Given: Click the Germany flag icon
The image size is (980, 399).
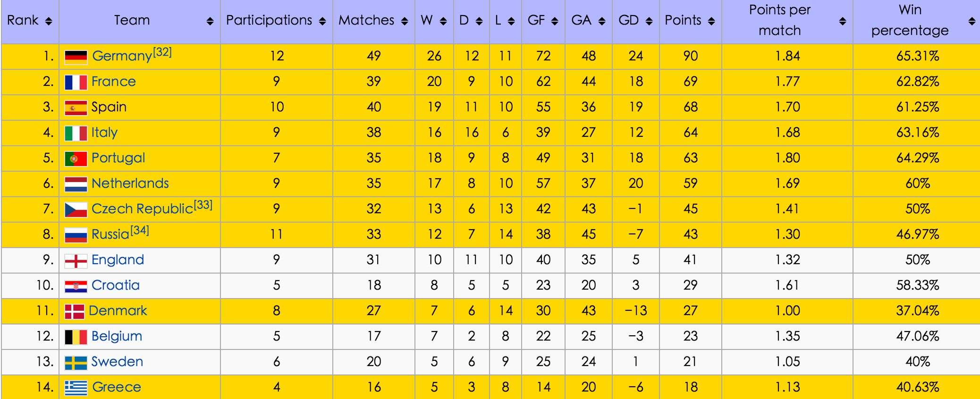Looking at the screenshot, I should [76, 57].
